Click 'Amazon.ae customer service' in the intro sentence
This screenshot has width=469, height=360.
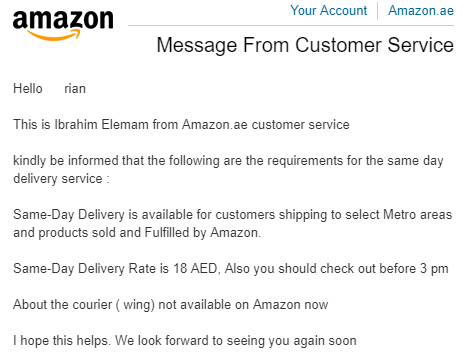click(x=266, y=125)
